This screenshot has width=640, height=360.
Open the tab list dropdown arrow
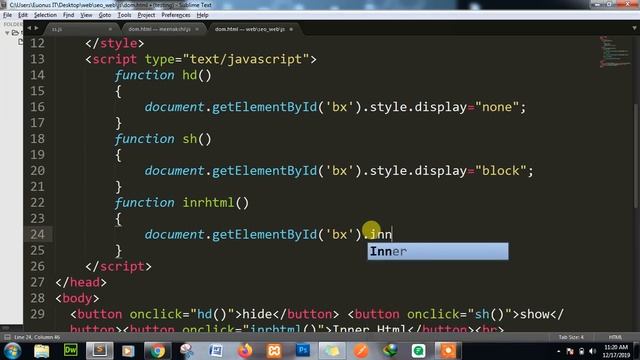pos(634,28)
